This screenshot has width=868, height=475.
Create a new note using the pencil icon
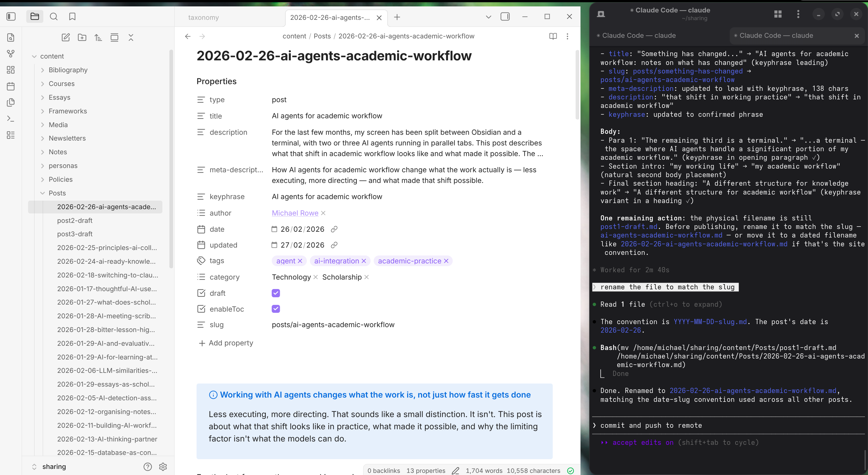tap(66, 37)
